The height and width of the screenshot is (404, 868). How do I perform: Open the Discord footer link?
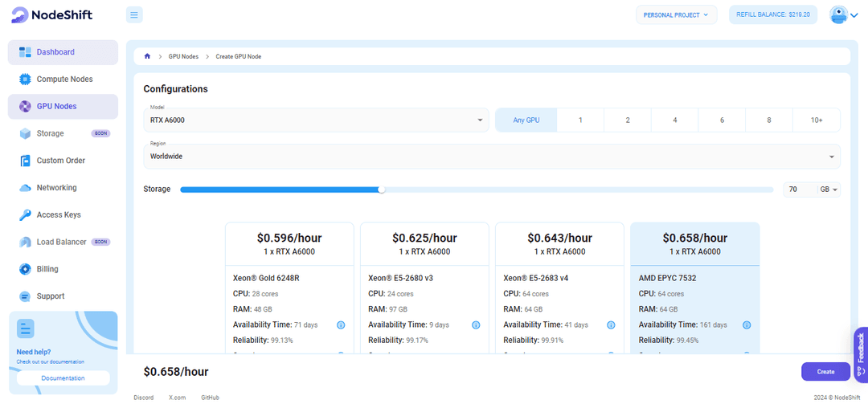tap(143, 398)
